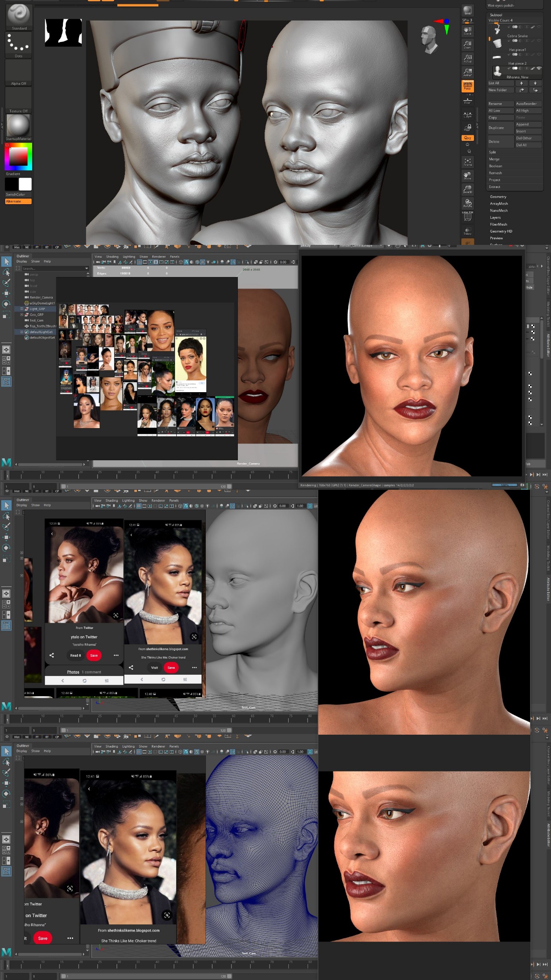
Task: Toggle L.Sym local symmetry
Action: 468,115
